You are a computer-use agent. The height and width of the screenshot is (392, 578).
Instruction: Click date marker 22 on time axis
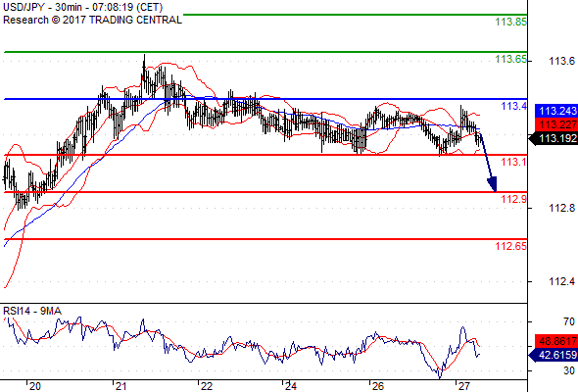207,386
